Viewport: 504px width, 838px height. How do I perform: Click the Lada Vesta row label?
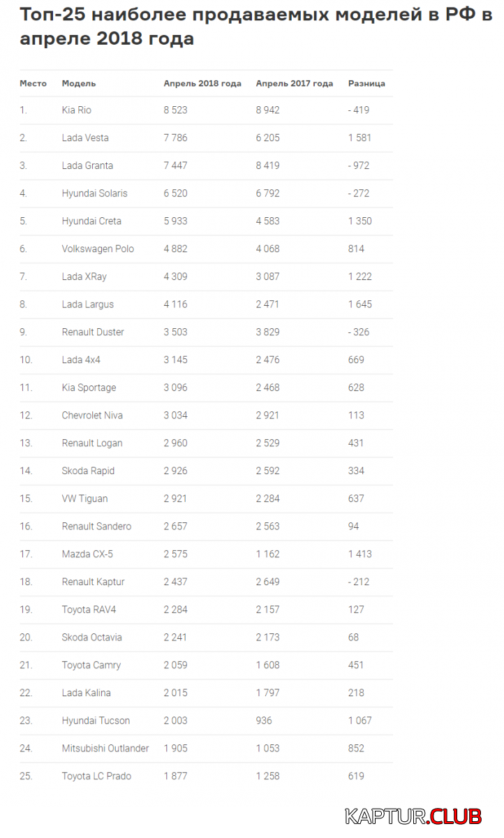click(x=85, y=138)
